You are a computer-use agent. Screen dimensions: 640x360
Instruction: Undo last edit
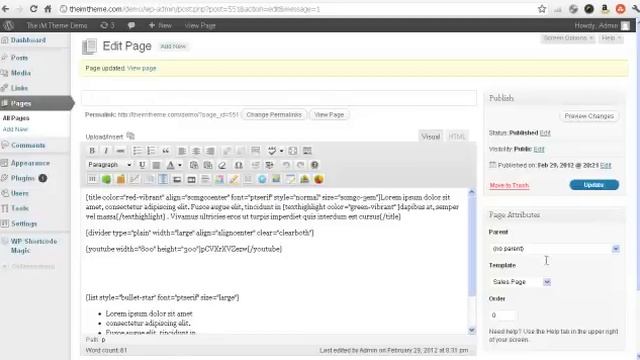point(286,165)
